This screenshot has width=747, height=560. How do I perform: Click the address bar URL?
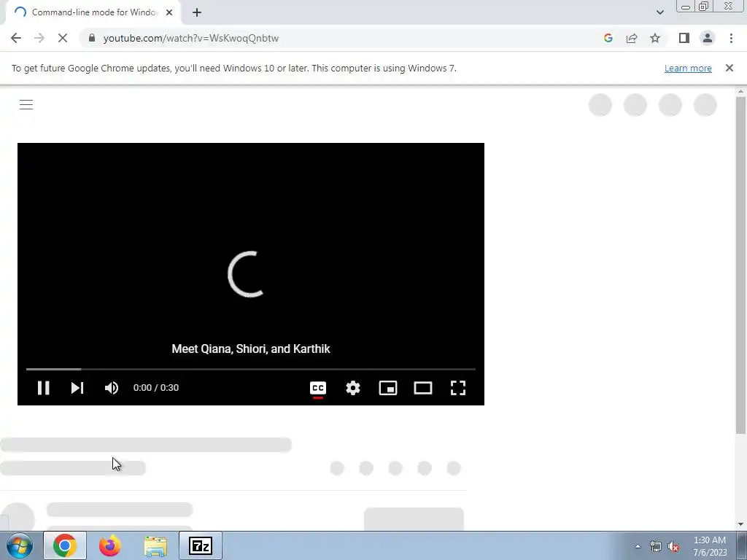click(x=191, y=38)
